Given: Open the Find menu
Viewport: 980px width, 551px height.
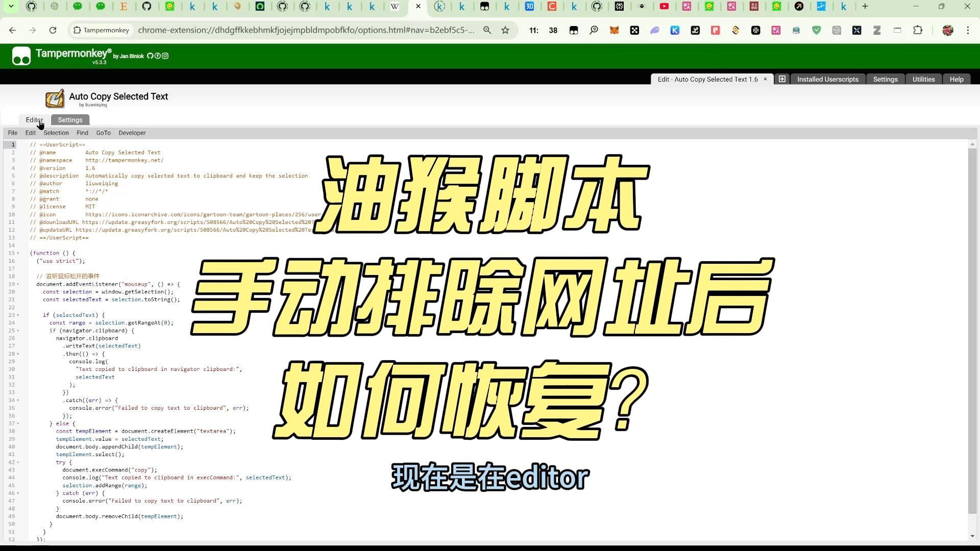Looking at the screenshot, I should (x=82, y=133).
